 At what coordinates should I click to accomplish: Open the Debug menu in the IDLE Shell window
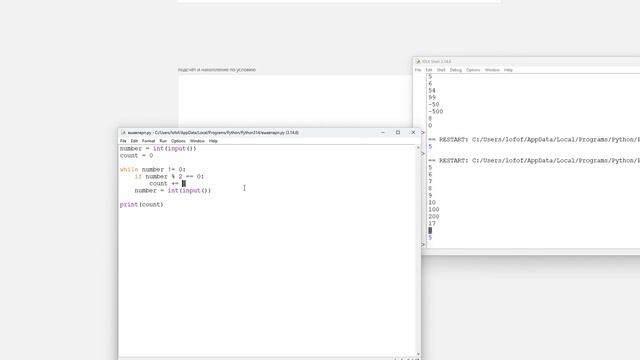point(456,70)
